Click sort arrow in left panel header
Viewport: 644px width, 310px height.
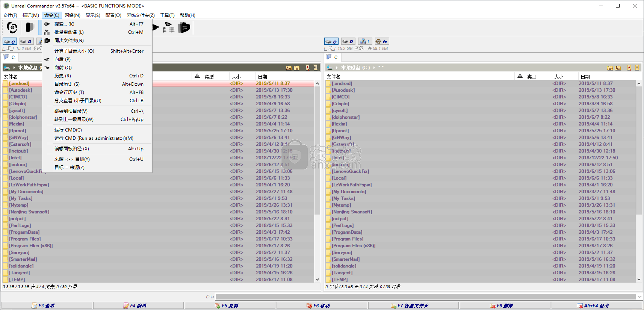(x=197, y=76)
